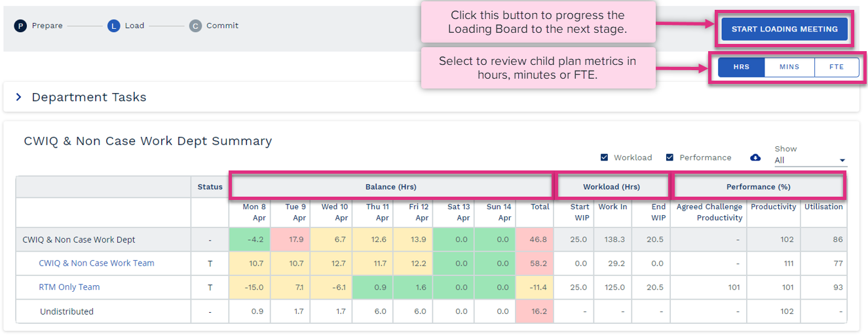Toggle the Workload checkbox
Screen dimensions: 868x335
click(x=604, y=157)
